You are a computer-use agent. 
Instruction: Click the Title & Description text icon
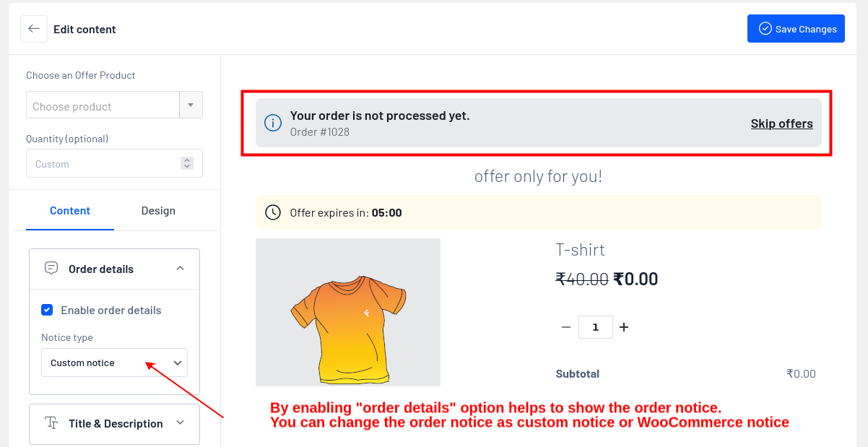click(x=51, y=423)
